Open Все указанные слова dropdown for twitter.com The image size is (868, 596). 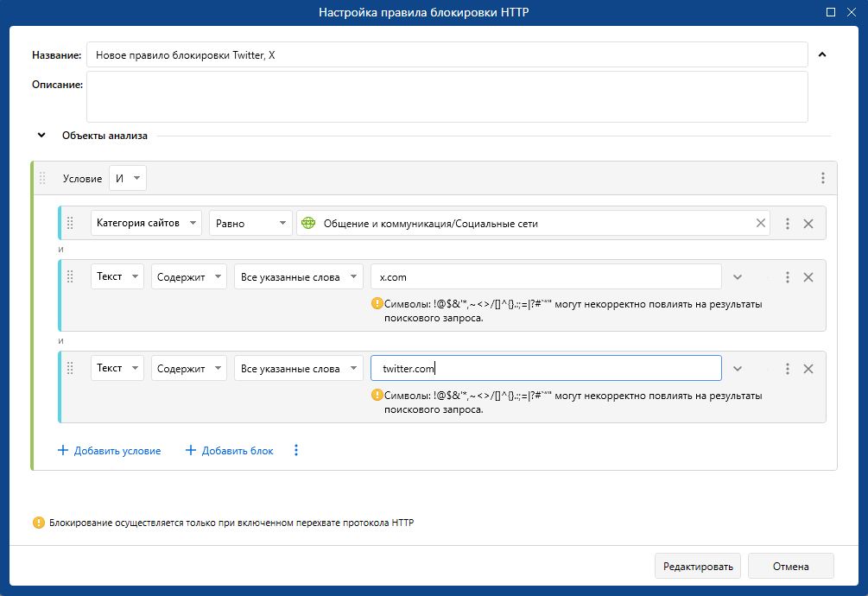[x=298, y=368]
